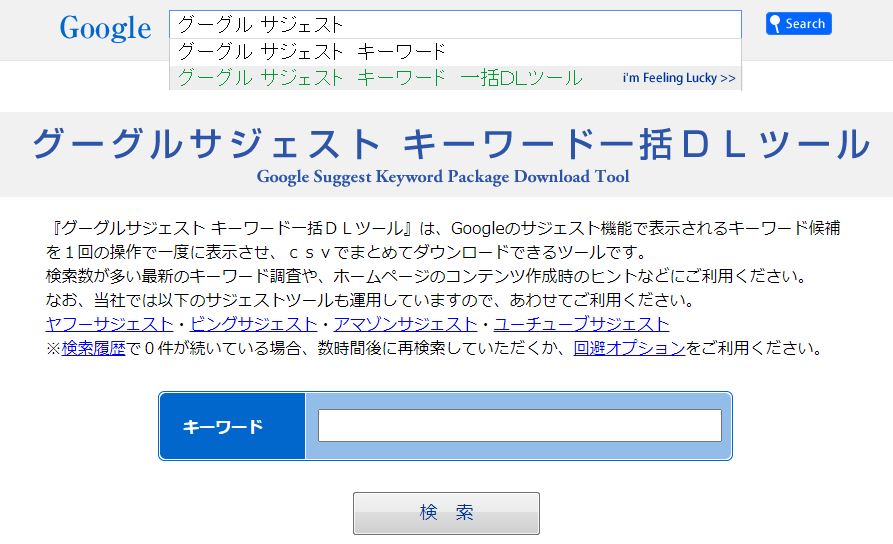
Task: Open the 検索履歴 link
Action: tap(93, 348)
